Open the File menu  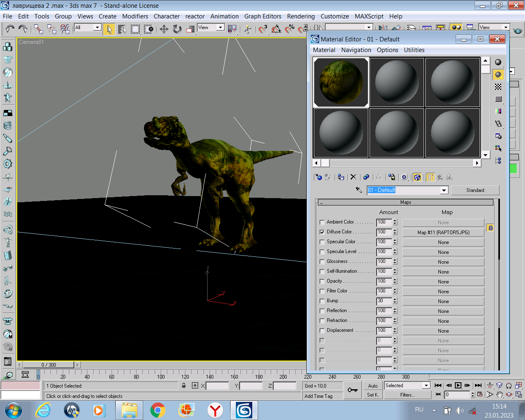pos(7,16)
